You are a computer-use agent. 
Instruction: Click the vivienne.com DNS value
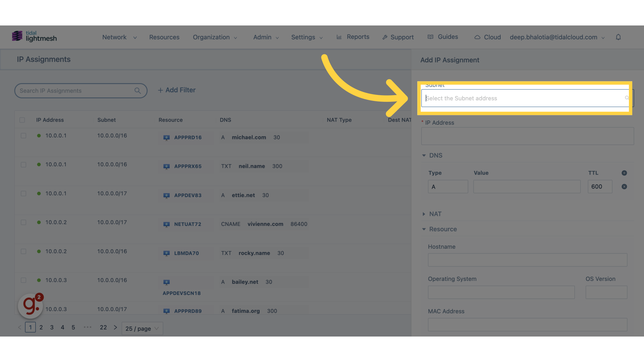click(265, 224)
